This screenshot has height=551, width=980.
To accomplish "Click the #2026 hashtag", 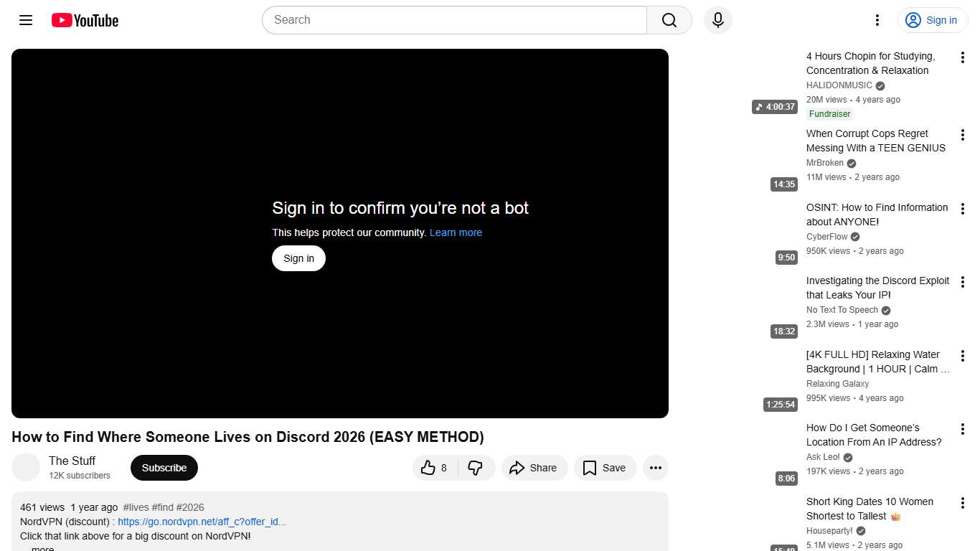I will coord(191,507).
